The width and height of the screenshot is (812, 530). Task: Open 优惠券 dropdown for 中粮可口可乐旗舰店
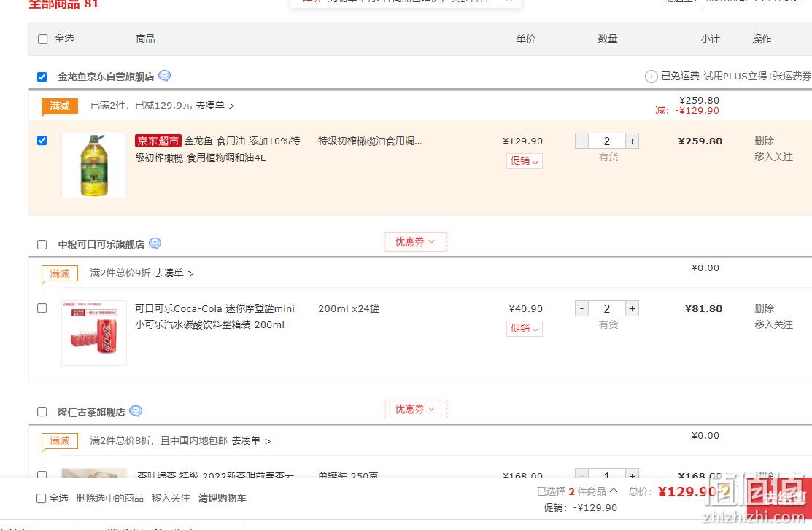coord(415,242)
